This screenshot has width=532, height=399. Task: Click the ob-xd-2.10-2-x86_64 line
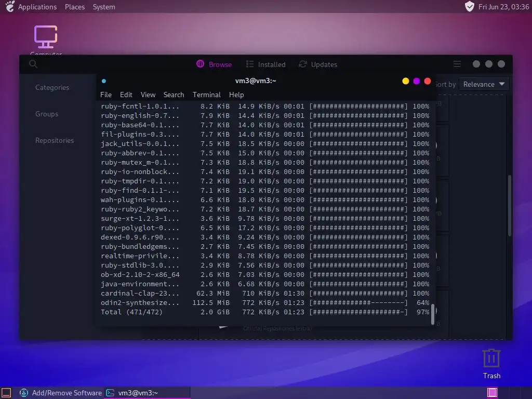[265, 274]
